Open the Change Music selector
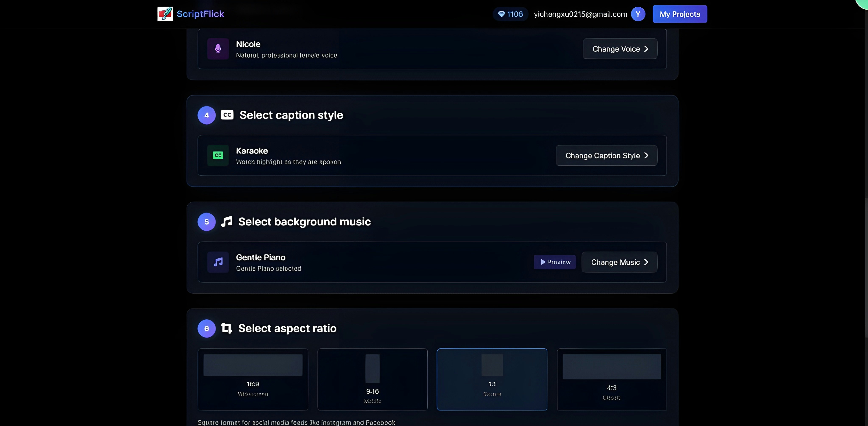868x426 pixels. 619,262
